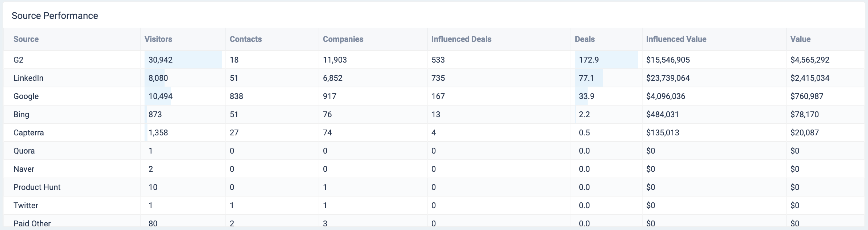The width and height of the screenshot is (868, 230).
Task: Open the Product Hunt row
Action: click(x=37, y=187)
